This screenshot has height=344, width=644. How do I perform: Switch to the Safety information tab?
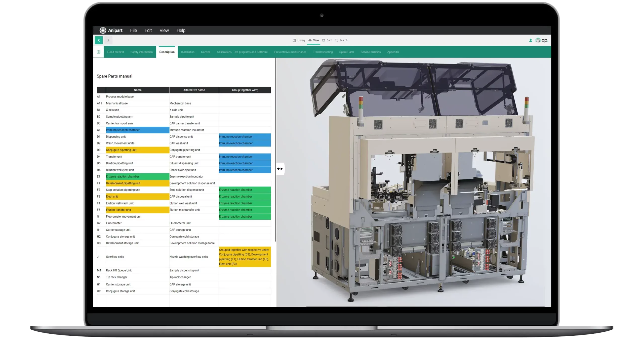tap(141, 52)
